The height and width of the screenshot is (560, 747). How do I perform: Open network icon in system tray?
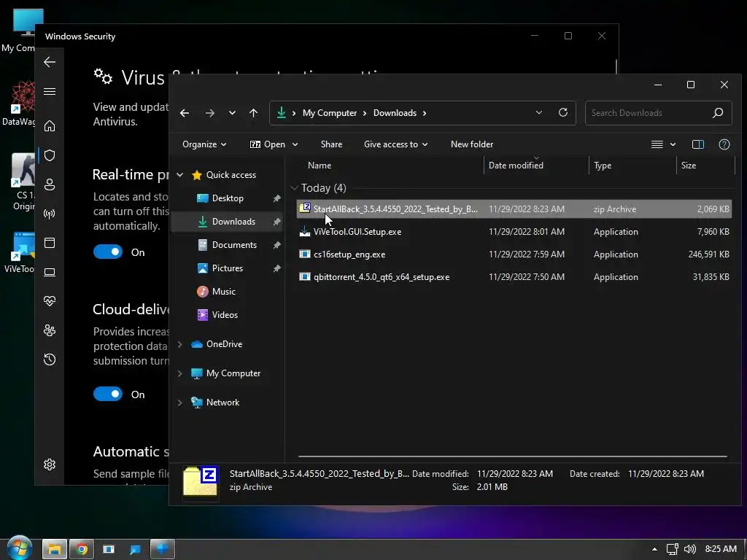pos(672,549)
